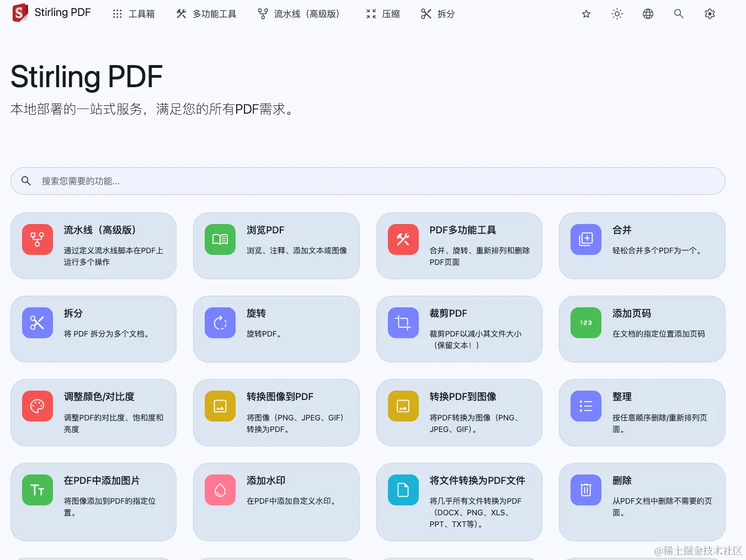Click the large Stirling PDF page heading
Screen dimensions: 746x560
click(x=87, y=77)
